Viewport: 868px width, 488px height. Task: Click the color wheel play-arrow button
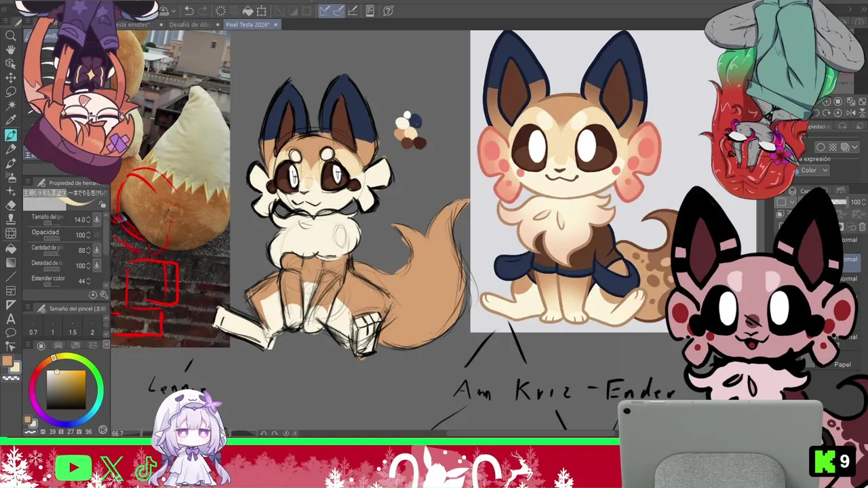[102, 430]
